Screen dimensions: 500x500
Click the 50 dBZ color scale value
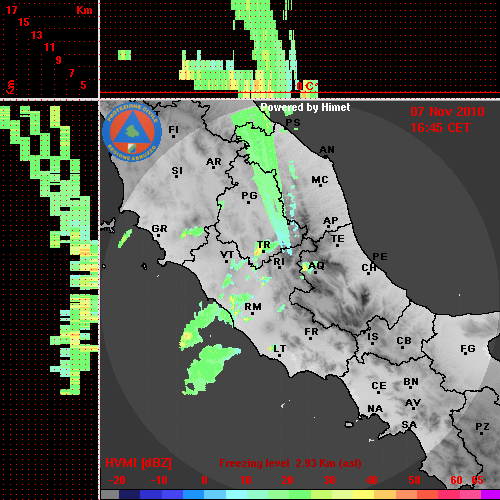click(x=414, y=480)
